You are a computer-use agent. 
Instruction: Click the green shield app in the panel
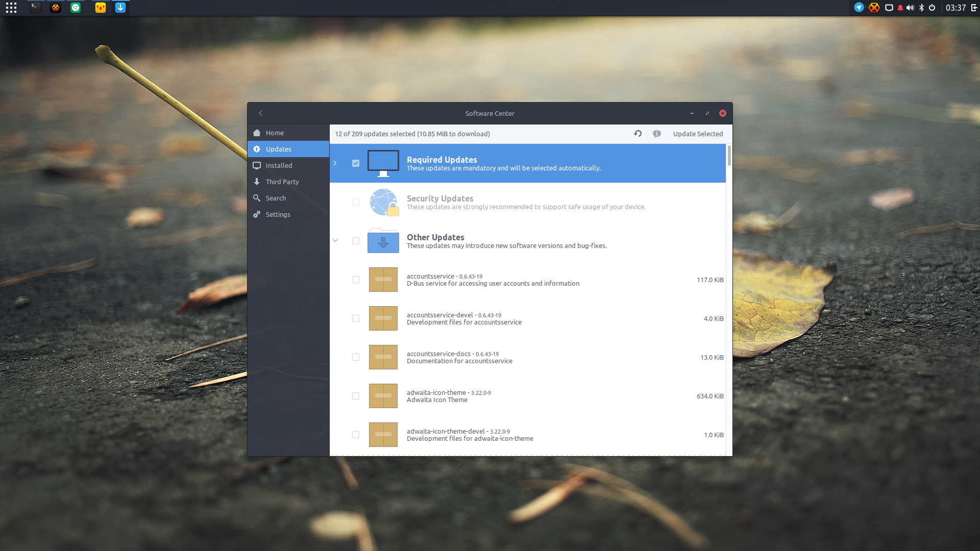pyautogui.click(x=76, y=8)
